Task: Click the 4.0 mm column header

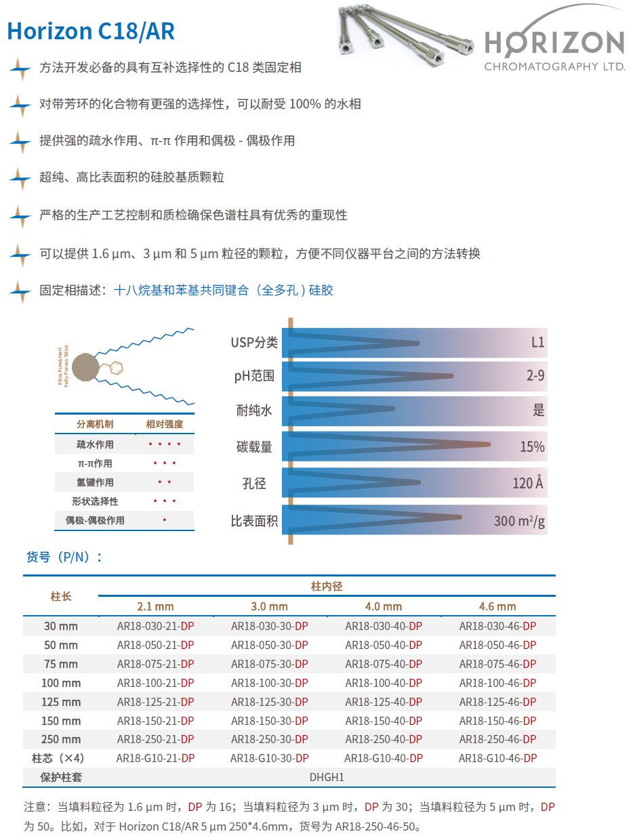Action: (383, 606)
